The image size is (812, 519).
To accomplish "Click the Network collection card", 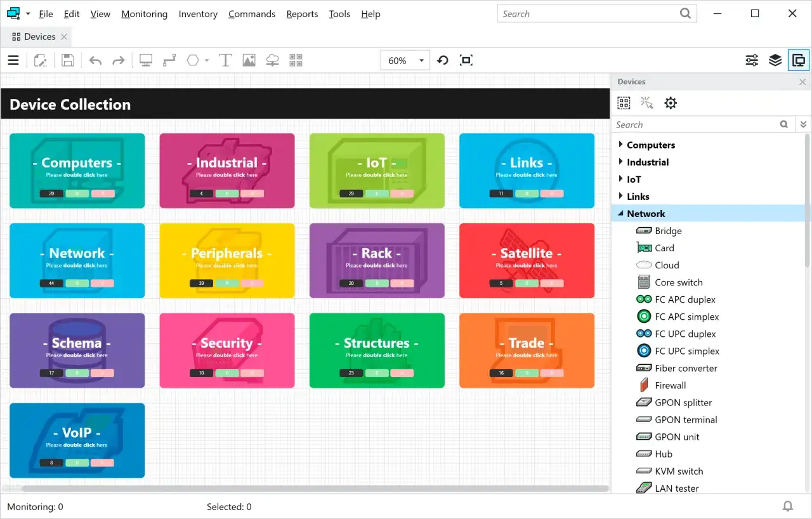I will pyautogui.click(x=77, y=261).
